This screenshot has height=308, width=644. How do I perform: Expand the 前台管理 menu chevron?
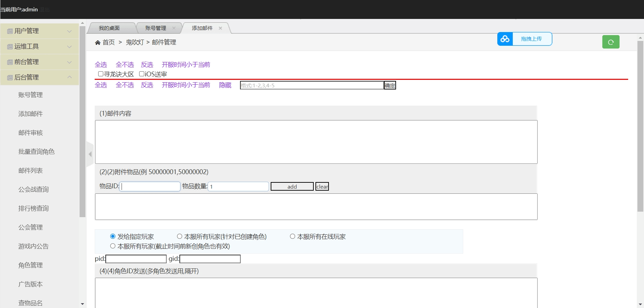click(69, 62)
